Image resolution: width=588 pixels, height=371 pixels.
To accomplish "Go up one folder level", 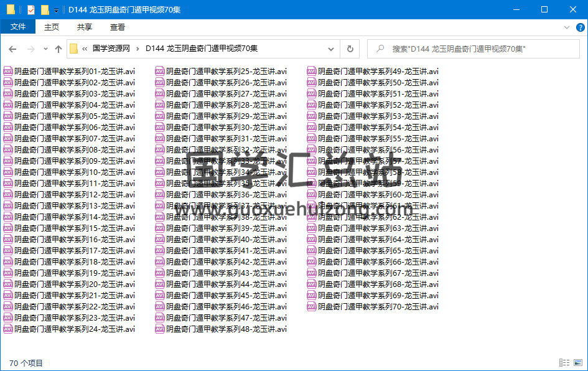I will click(x=58, y=49).
